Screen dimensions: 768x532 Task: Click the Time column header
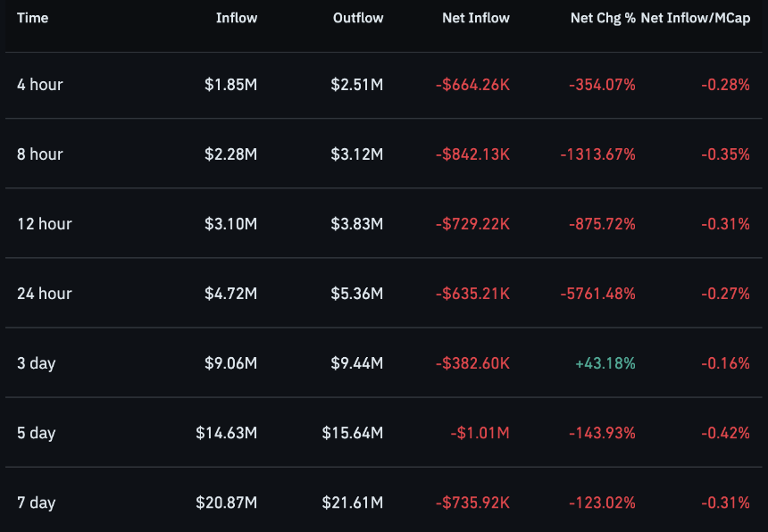point(32,18)
